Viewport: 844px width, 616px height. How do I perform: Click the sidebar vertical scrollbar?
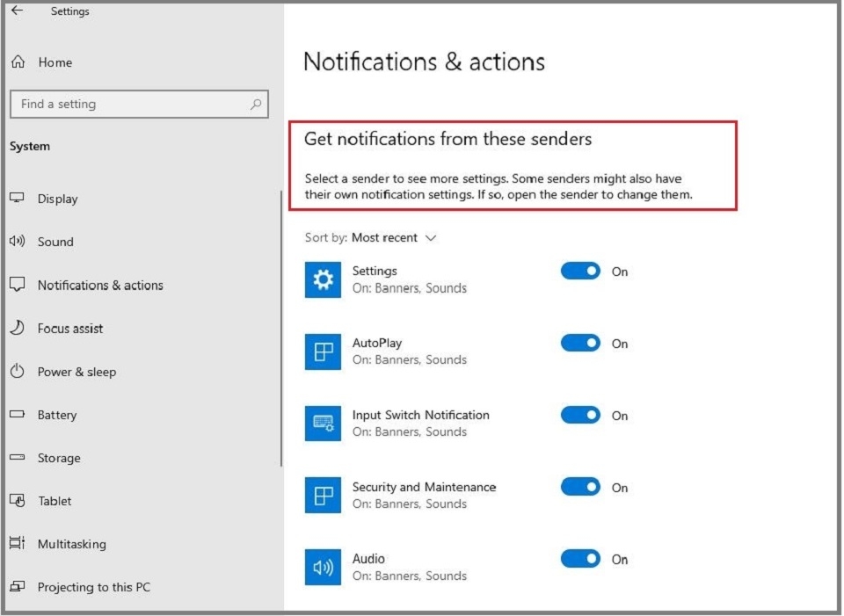281,328
